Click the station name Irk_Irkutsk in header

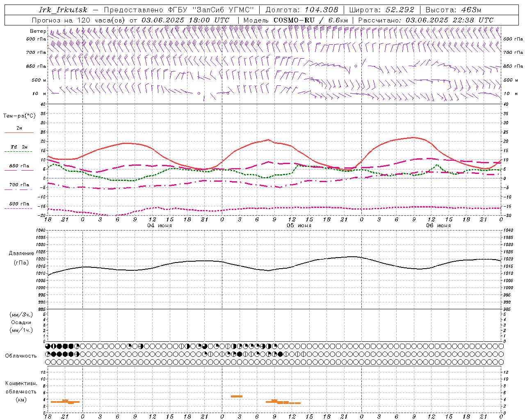(63, 10)
